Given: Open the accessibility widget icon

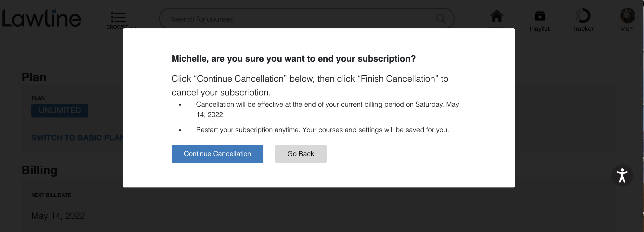Looking at the screenshot, I should (x=622, y=175).
